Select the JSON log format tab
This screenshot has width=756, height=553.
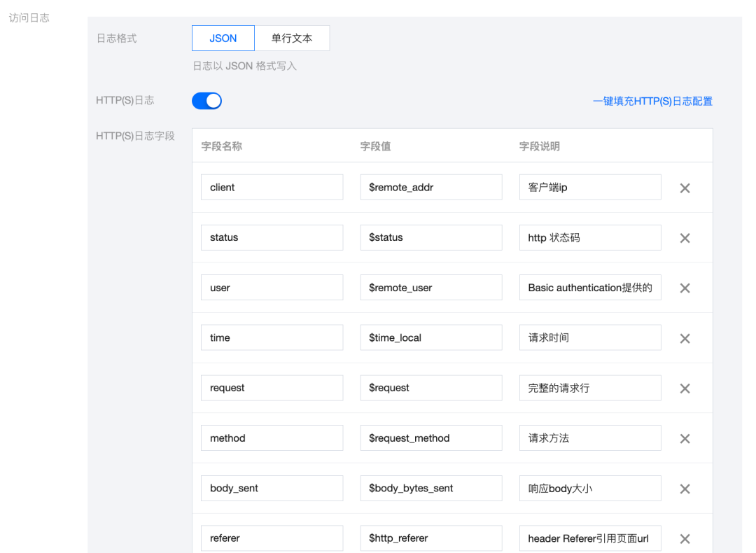223,38
